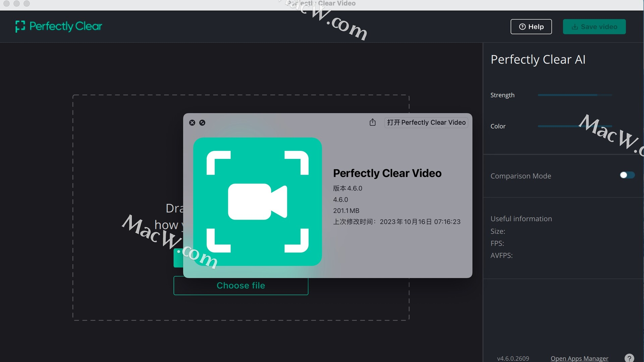Click 打开 Perfectly Clear Video button

tap(426, 123)
